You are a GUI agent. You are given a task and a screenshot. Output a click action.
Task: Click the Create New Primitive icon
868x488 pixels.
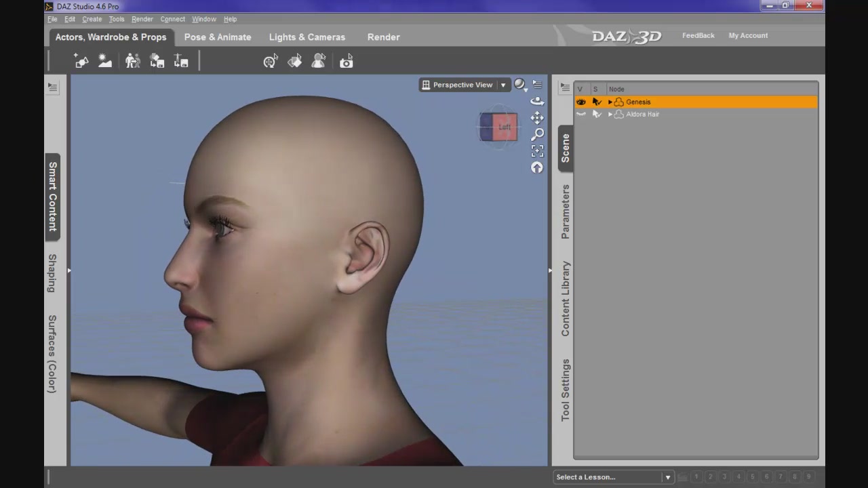(81, 62)
